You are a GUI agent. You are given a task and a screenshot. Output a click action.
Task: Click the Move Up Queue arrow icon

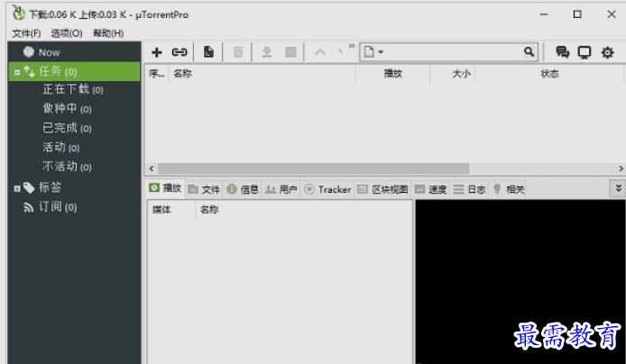320,52
